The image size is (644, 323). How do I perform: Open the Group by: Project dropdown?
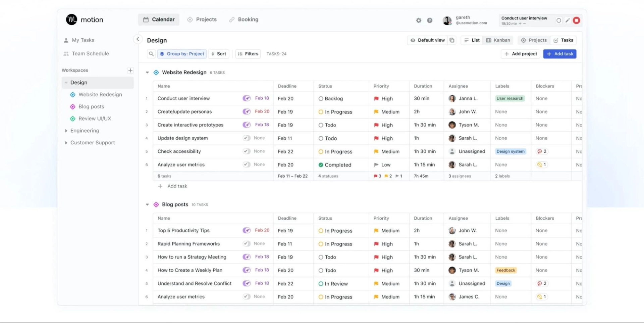click(x=182, y=54)
